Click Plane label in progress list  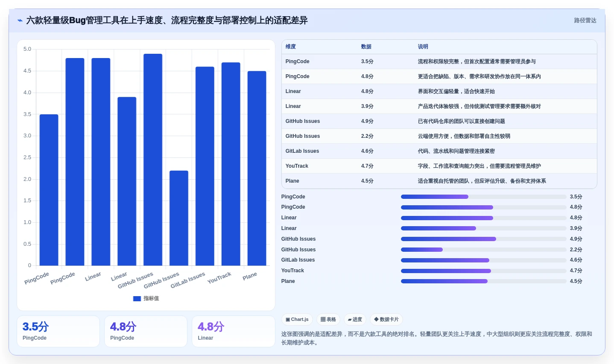[x=288, y=281]
